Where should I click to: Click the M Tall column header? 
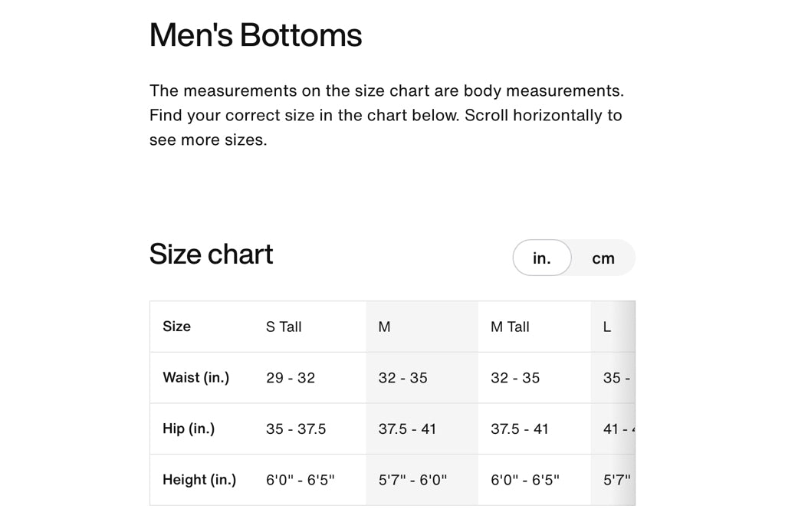[510, 327]
